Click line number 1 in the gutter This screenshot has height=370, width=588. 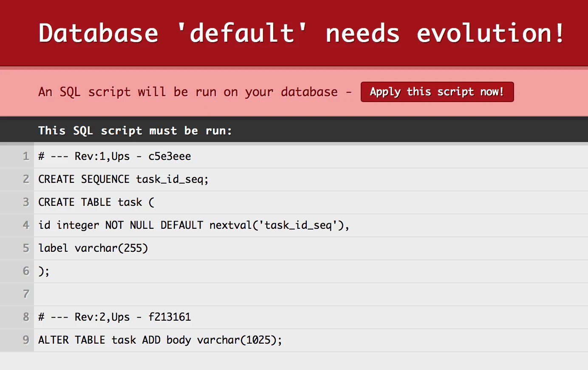pyautogui.click(x=26, y=157)
